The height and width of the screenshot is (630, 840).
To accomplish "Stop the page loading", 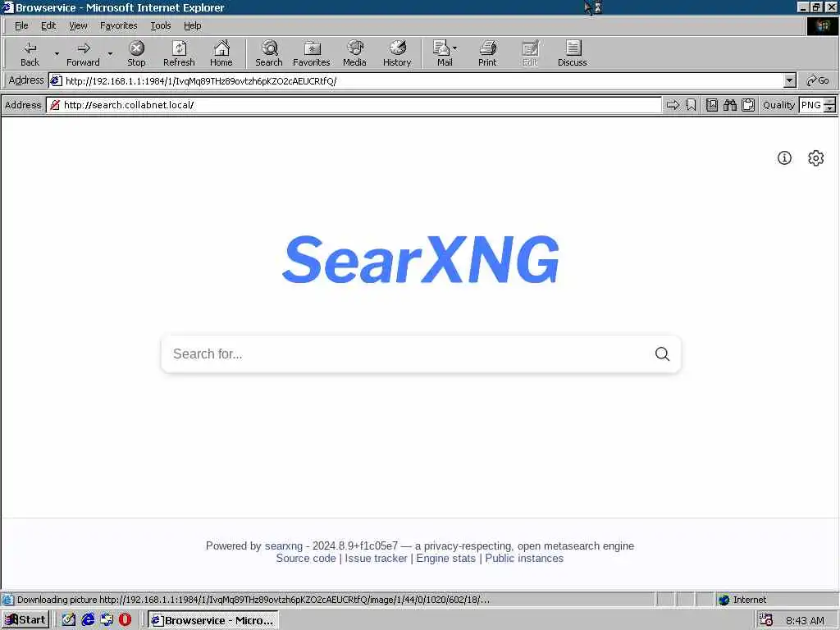I will (137, 53).
